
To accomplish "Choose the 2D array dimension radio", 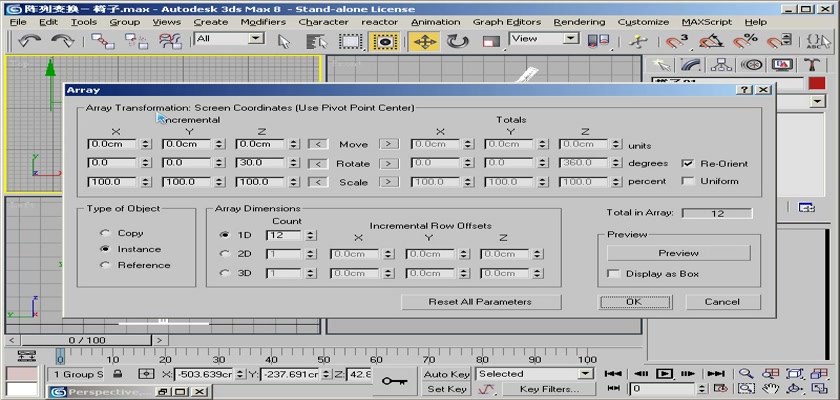I will click(x=224, y=254).
